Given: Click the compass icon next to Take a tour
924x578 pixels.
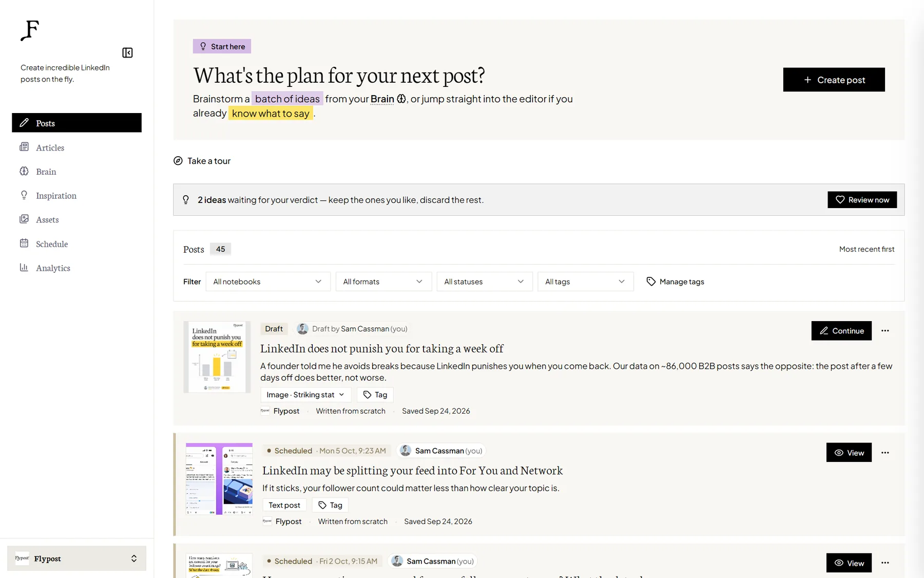Looking at the screenshot, I should (x=178, y=161).
